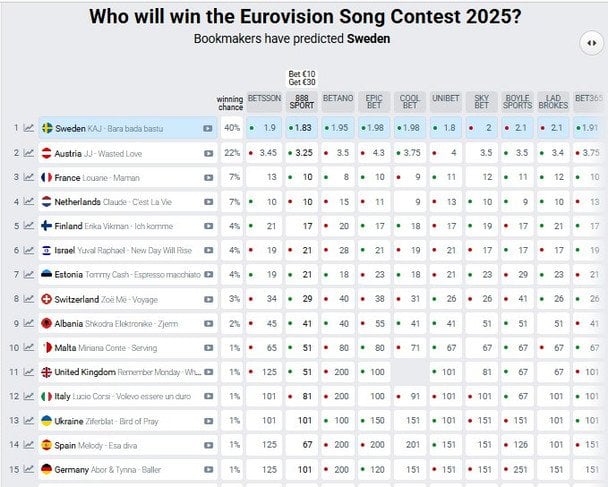Show odds graph for Switzerland
608x487 pixels.
coord(30,299)
